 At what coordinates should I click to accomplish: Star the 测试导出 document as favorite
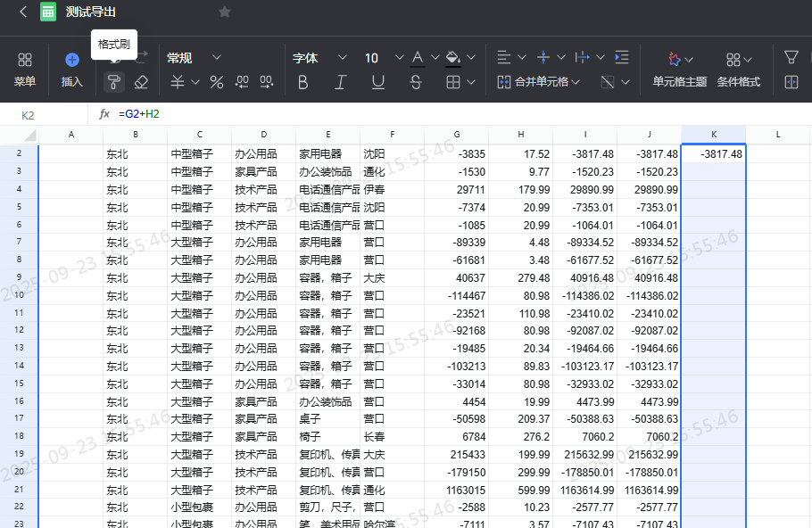[x=224, y=12]
